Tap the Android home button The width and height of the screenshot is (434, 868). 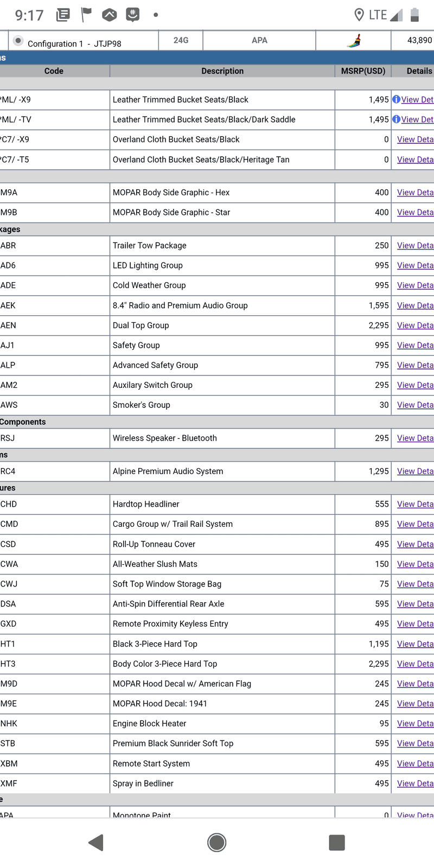[216, 843]
